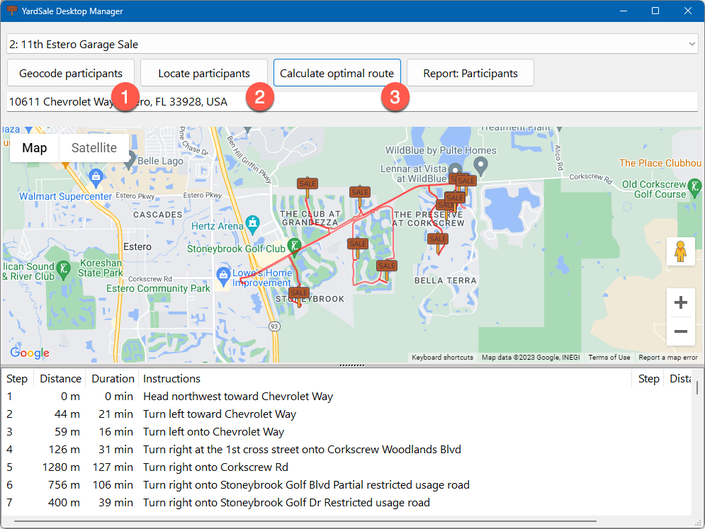Zoom out on the map
The height and width of the screenshot is (529, 705).
pos(680,332)
